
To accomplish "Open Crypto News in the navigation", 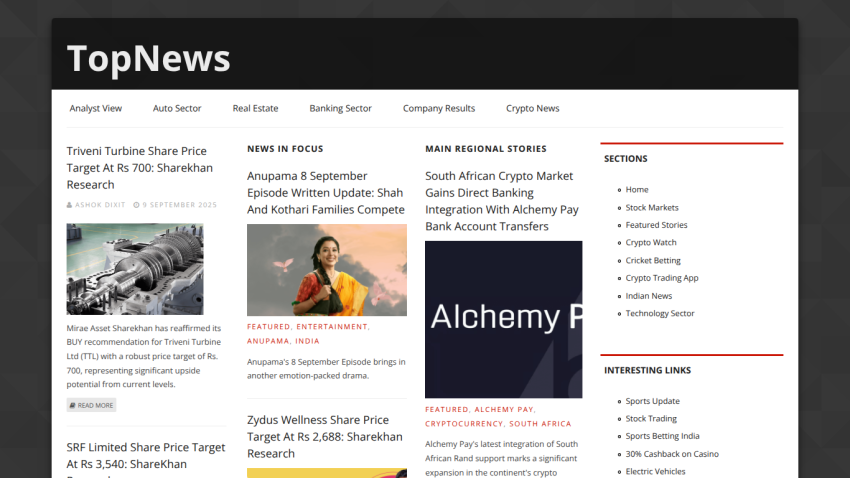I will click(532, 108).
